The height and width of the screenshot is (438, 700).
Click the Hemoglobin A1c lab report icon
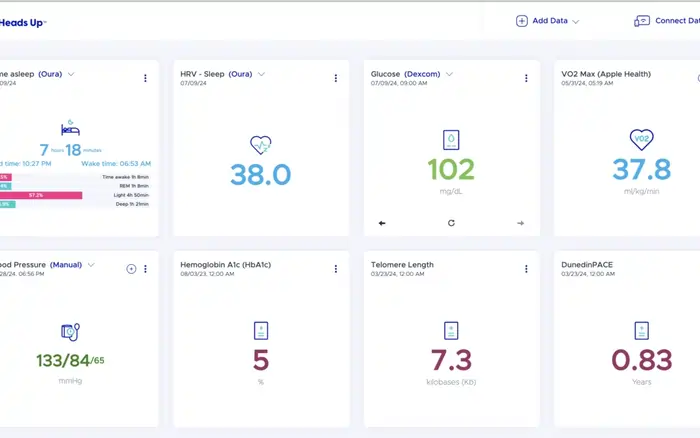click(x=261, y=331)
